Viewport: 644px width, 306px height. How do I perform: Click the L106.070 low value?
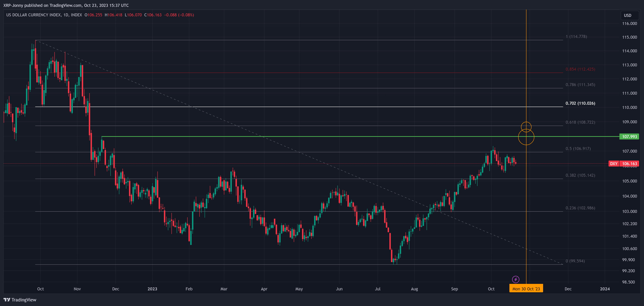[x=133, y=15]
